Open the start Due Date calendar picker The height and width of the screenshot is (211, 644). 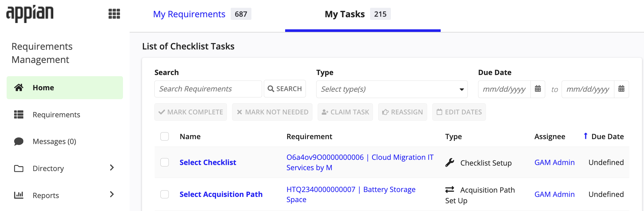pos(538,89)
